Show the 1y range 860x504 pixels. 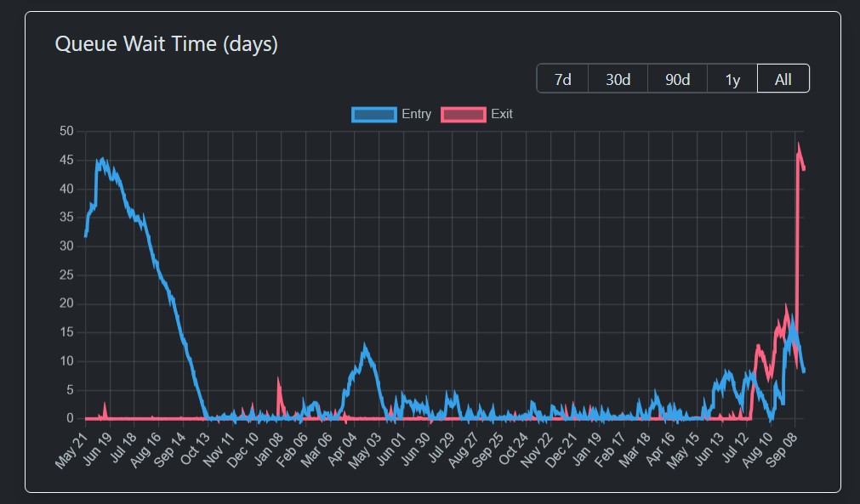[x=732, y=79]
